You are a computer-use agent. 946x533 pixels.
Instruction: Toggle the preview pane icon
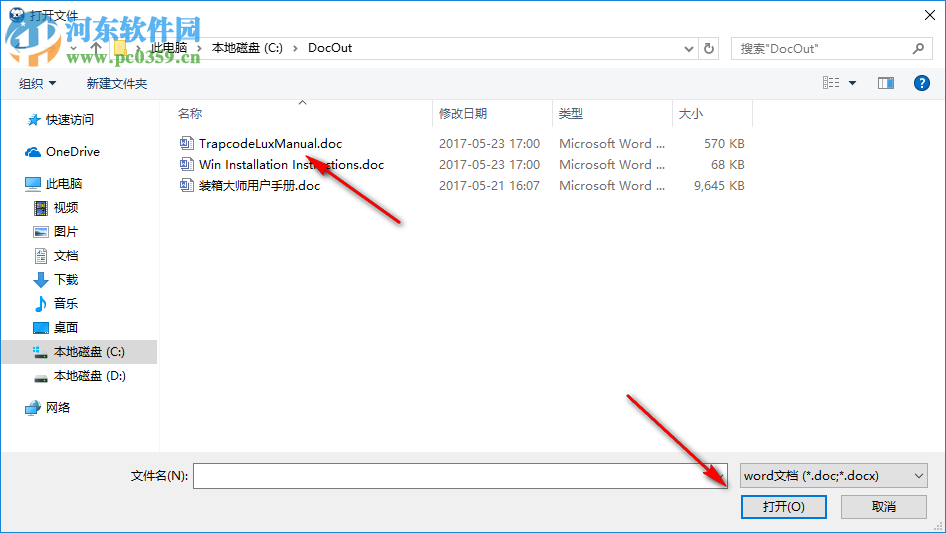pos(886,83)
